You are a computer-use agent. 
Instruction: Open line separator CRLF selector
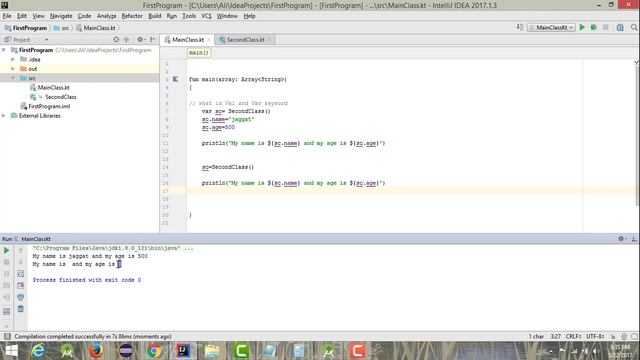click(x=573, y=336)
